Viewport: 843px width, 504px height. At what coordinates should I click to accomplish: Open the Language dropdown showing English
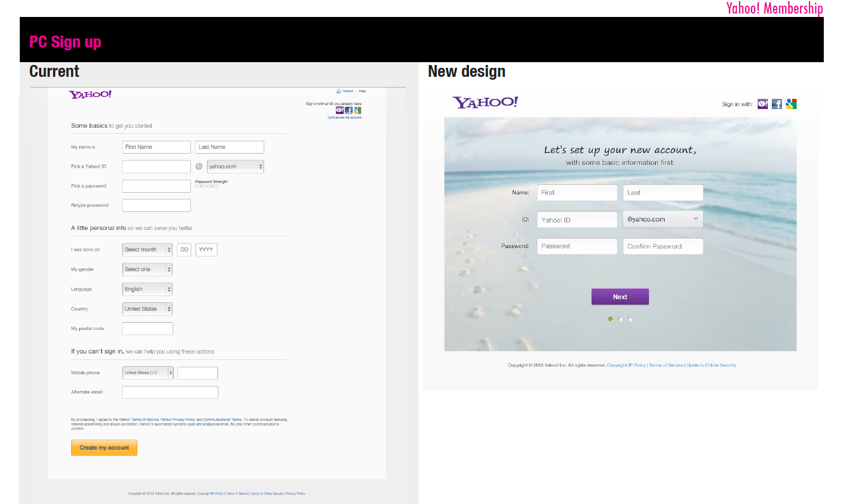(x=147, y=289)
